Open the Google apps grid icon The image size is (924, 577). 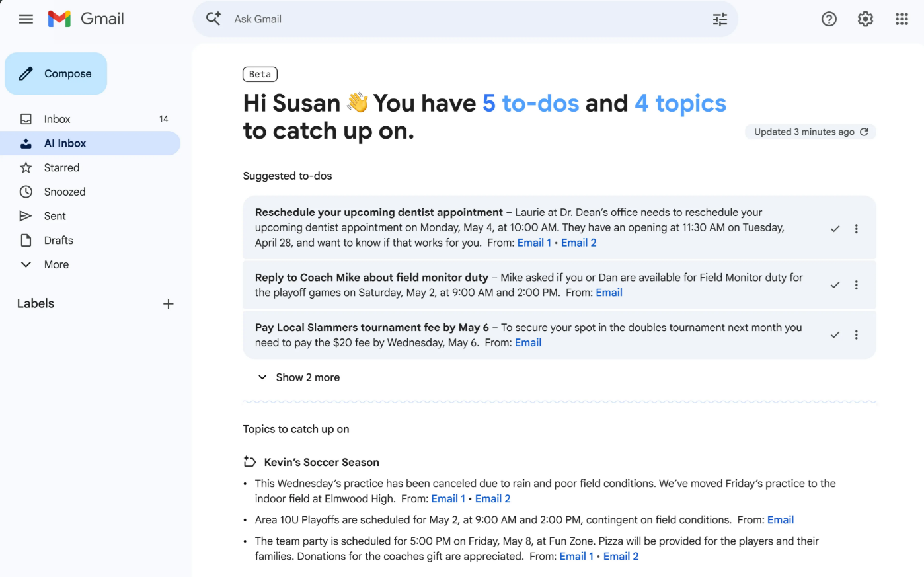pos(902,19)
